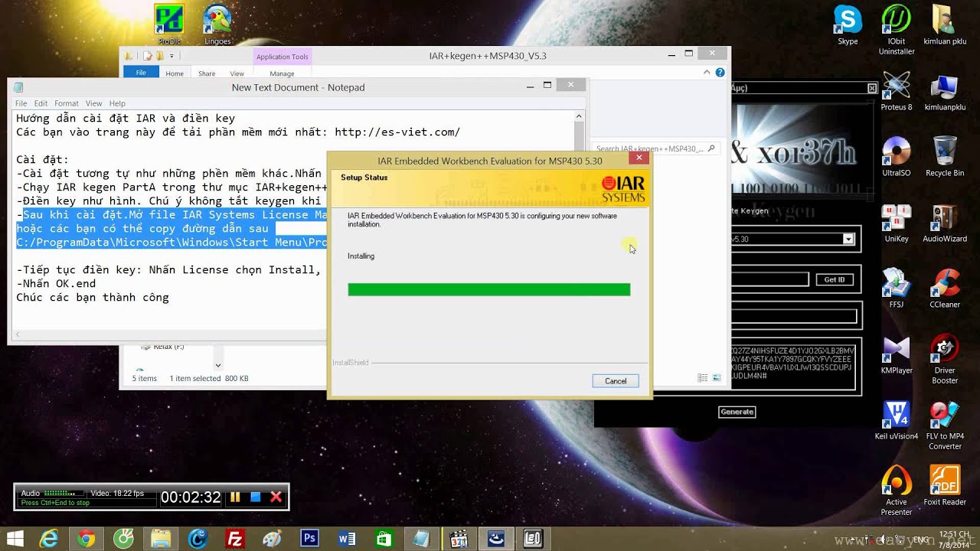Click Generate in the keygen window
This screenshot has width=980, height=551.
[x=737, y=412]
